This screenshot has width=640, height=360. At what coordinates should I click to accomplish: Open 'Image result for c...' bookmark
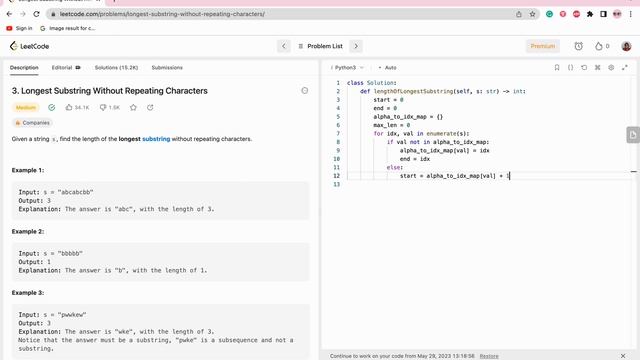pyautogui.click(x=68, y=28)
